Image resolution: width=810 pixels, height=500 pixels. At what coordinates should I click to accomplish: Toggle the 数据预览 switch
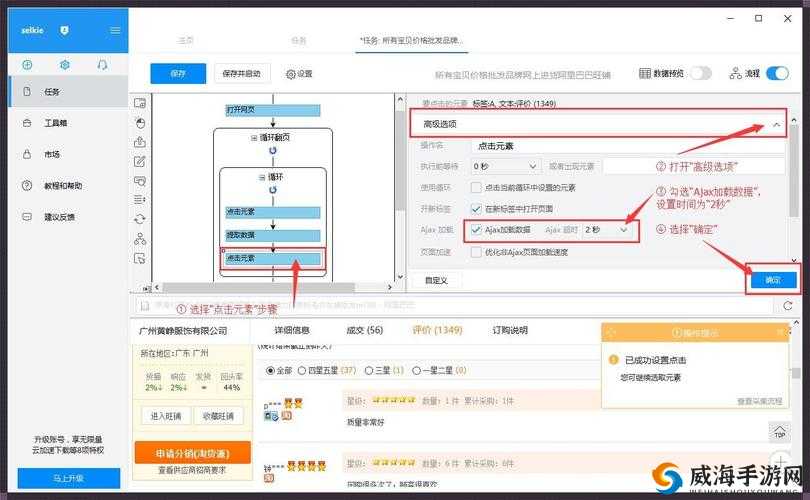pyautogui.click(x=700, y=73)
